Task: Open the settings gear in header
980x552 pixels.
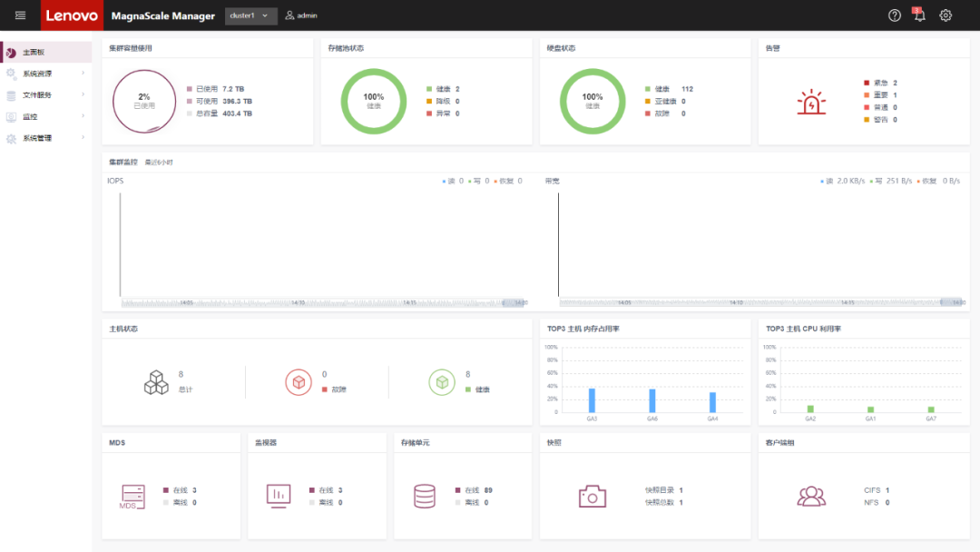Action: point(946,15)
